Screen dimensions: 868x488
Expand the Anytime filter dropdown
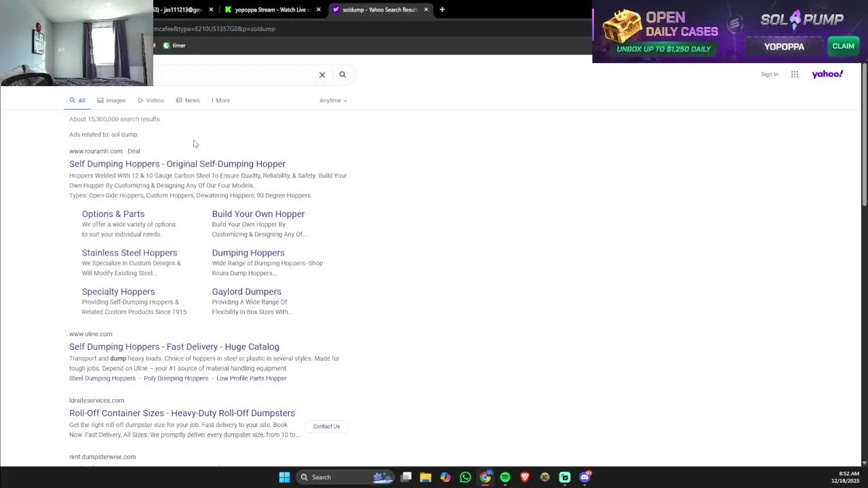click(333, 100)
